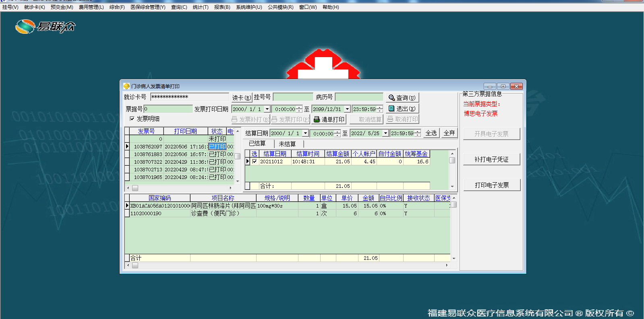
Task: Click the 补打电子凭证 button
Action: (x=491, y=159)
